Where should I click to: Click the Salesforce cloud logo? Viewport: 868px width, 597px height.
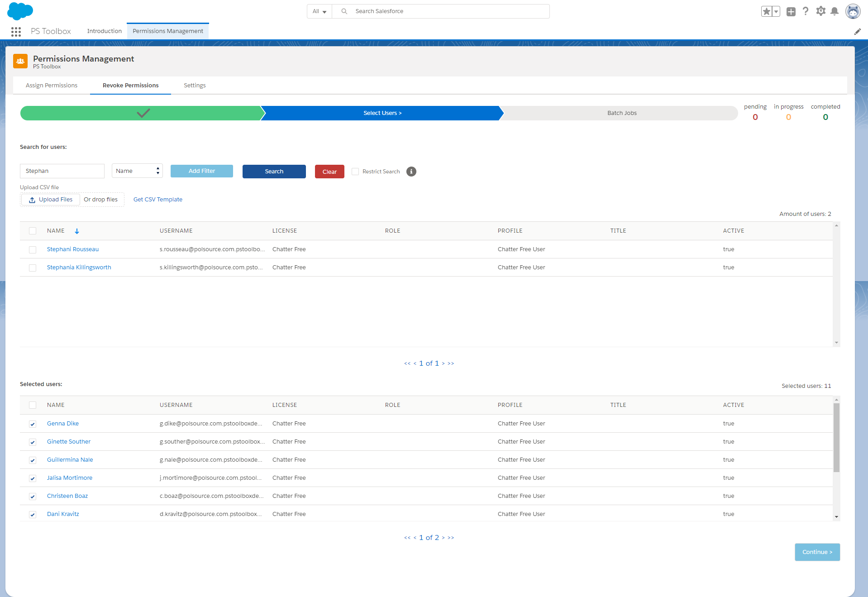click(20, 11)
